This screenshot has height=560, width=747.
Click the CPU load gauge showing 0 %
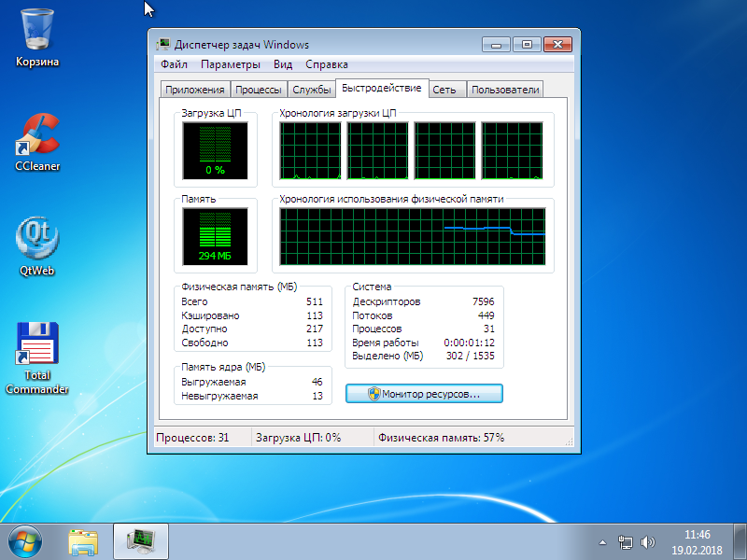click(215, 150)
